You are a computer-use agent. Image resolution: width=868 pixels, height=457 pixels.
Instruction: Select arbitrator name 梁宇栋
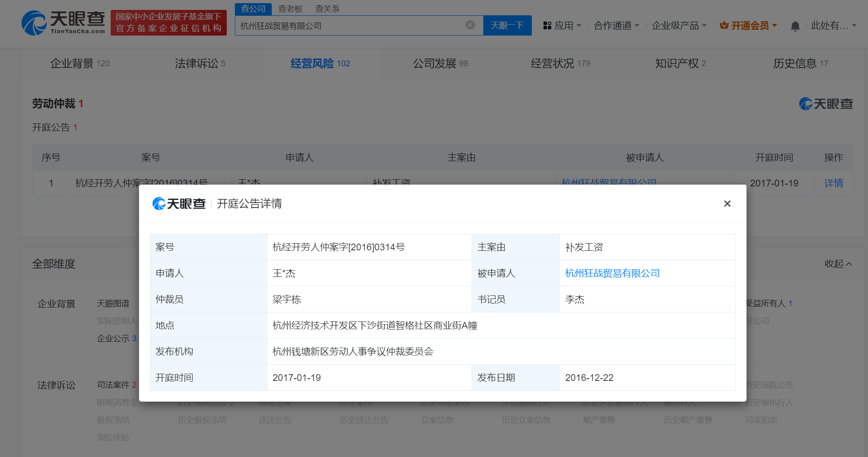(287, 299)
